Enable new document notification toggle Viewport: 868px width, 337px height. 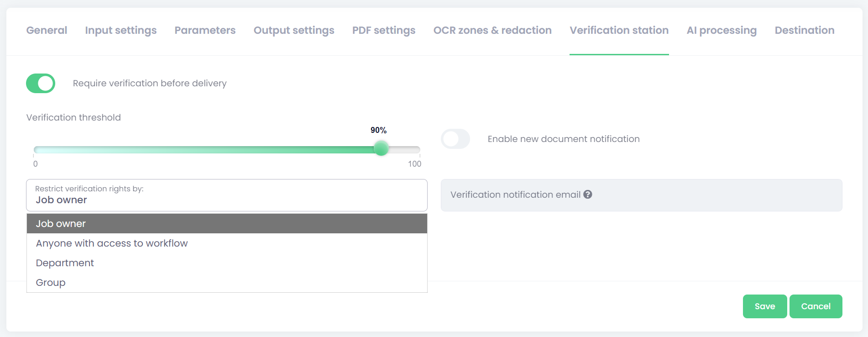click(455, 139)
